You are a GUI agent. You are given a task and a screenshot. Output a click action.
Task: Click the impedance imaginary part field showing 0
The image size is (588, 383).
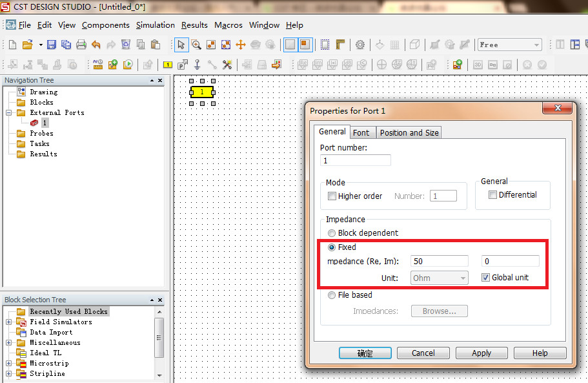[x=511, y=261]
